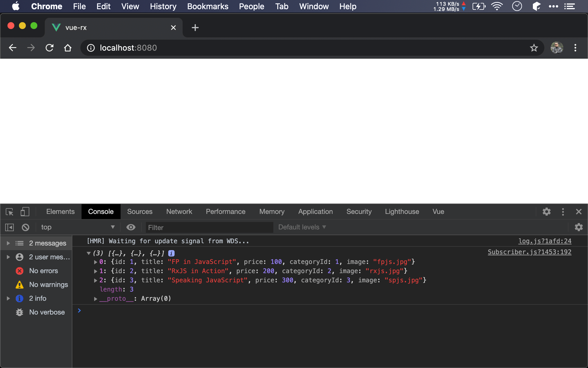Expand the array item index 1
The image size is (588, 368).
coord(94,271)
